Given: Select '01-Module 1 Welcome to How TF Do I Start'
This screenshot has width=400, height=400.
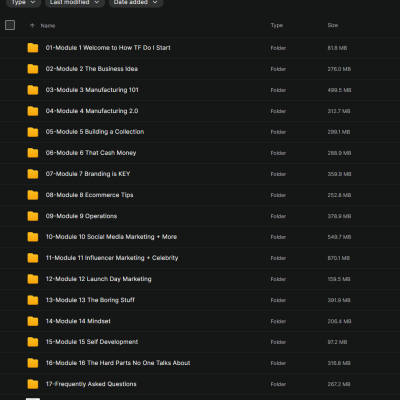Looking at the screenshot, I should click(108, 48).
